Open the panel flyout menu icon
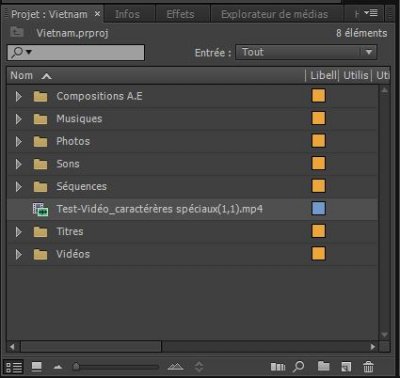This screenshot has width=400, height=378. 371,13
